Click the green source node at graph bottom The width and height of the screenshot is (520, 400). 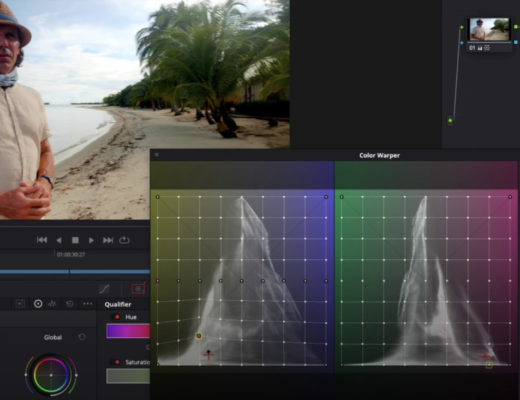tap(450, 120)
